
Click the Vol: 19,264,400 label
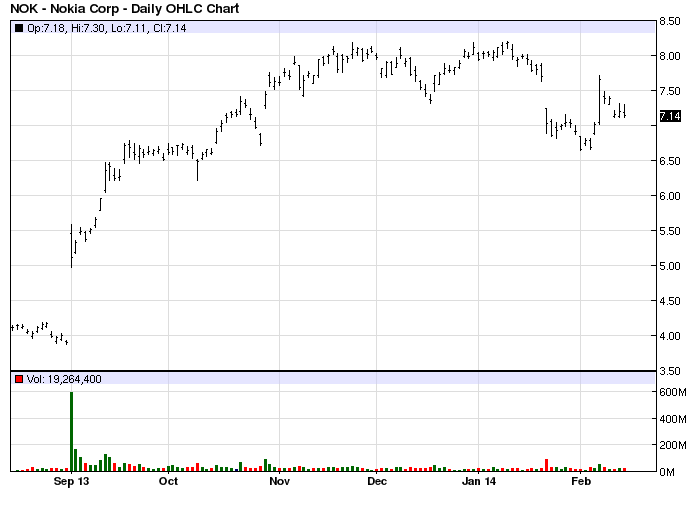point(64,379)
